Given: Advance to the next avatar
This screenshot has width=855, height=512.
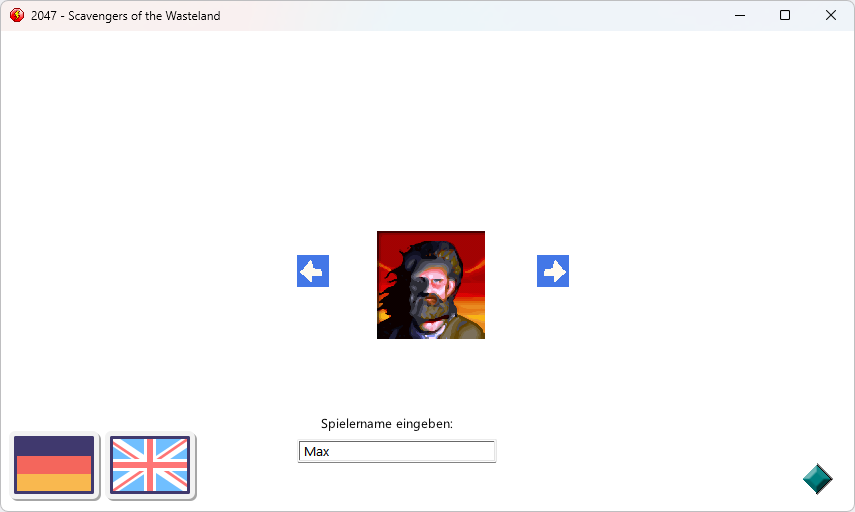Looking at the screenshot, I should (553, 271).
